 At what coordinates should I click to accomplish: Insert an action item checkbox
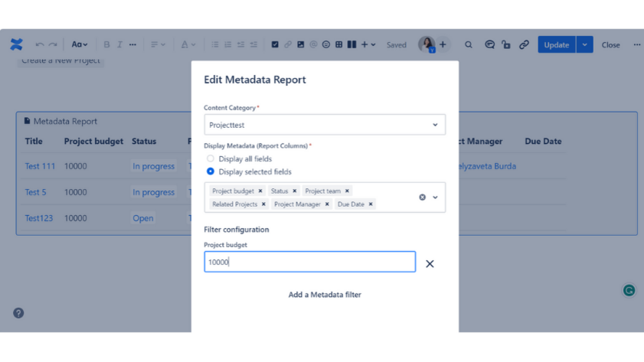pos(275,44)
